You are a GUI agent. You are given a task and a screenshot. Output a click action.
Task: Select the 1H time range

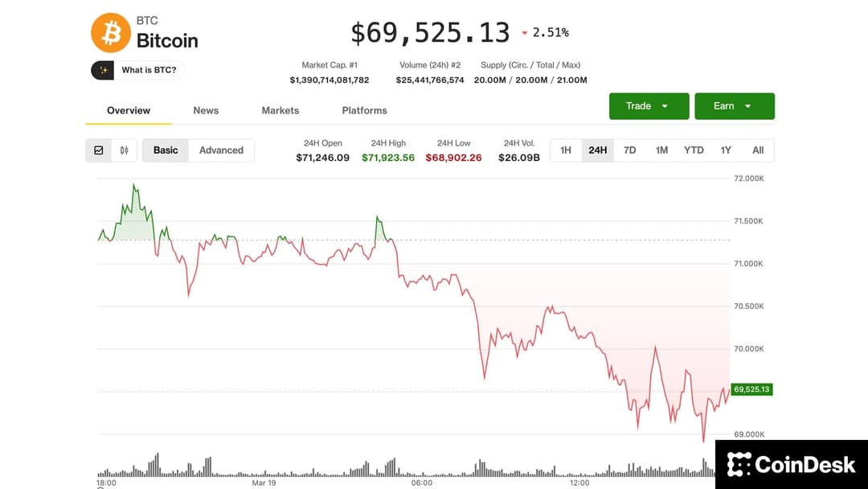click(x=566, y=150)
